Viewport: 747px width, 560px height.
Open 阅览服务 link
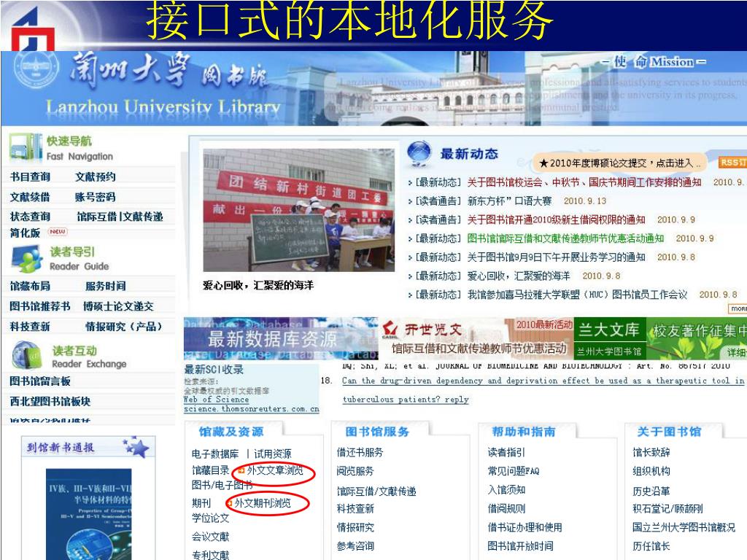[355, 471]
